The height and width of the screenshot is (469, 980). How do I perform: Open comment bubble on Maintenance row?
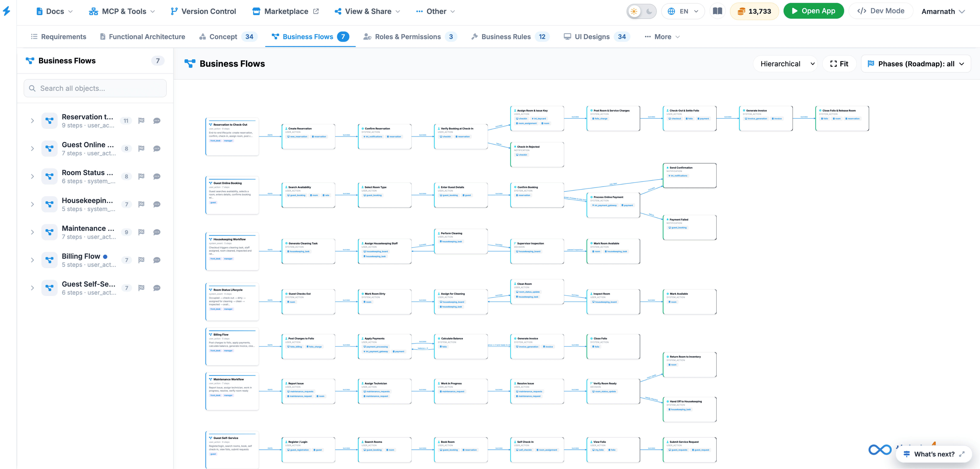(x=157, y=232)
